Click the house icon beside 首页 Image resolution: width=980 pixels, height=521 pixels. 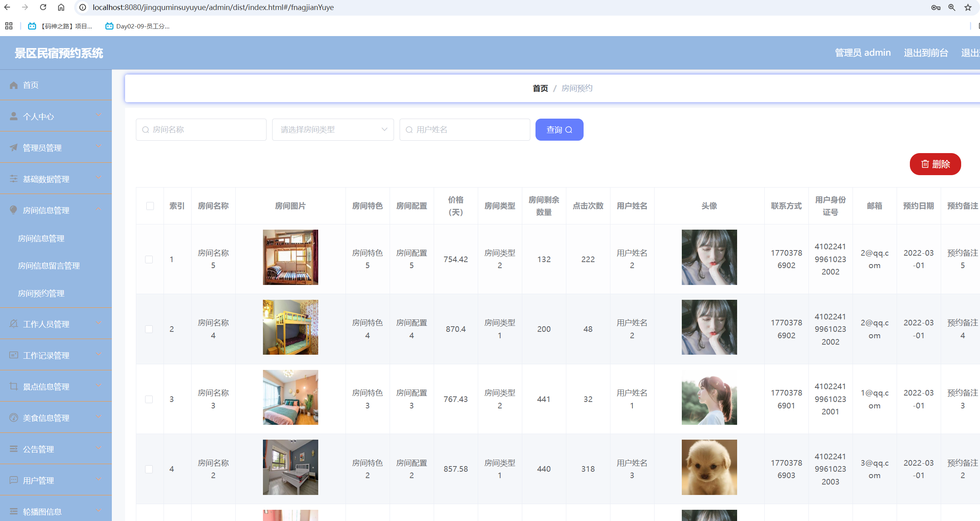[14, 85]
